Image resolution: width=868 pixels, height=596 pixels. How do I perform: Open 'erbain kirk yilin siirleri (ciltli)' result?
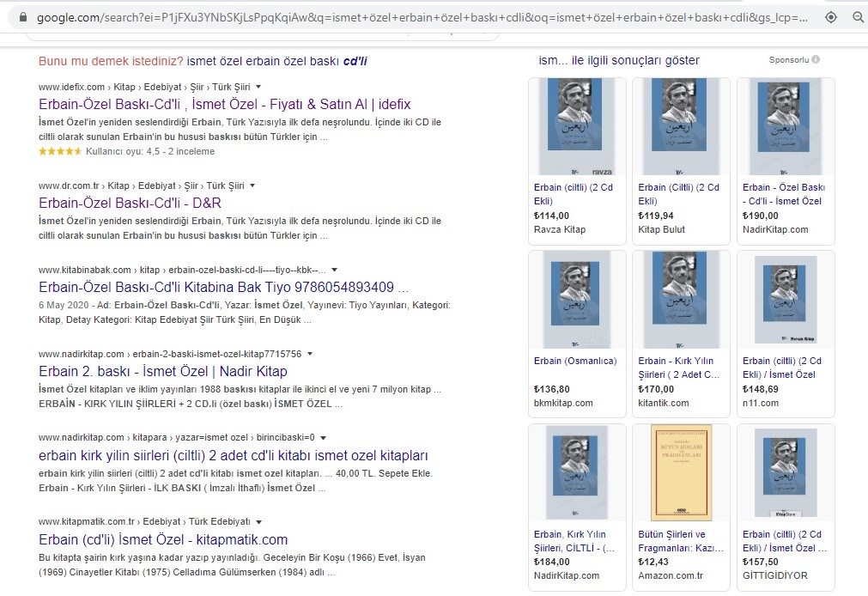point(233,455)
